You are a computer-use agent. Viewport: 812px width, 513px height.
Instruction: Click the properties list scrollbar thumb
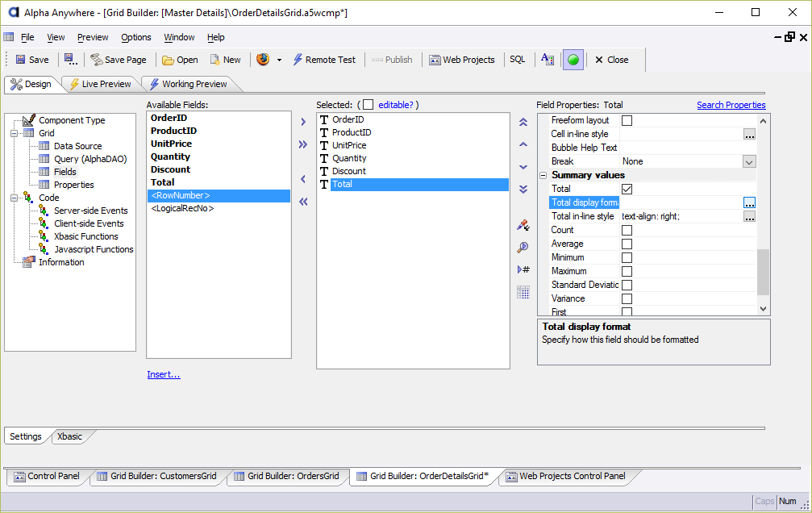[x=763, y=273]
